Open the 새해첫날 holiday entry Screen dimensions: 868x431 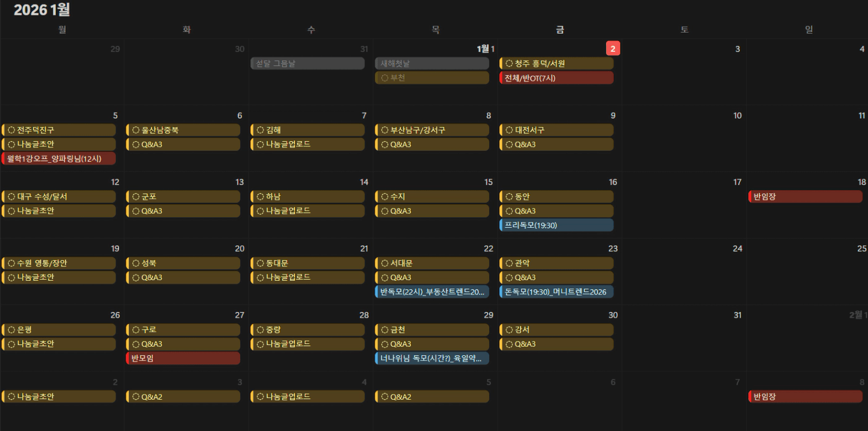432,64
